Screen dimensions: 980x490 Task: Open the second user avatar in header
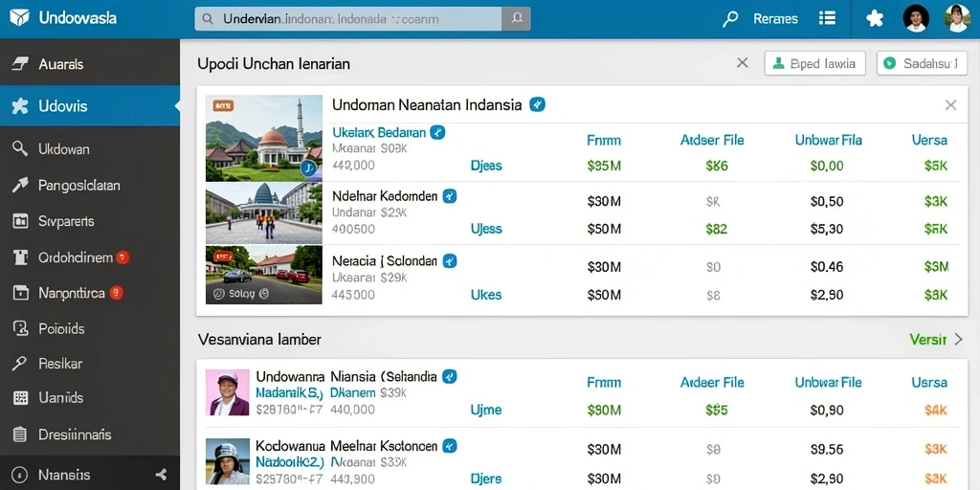tap(957, 18)
